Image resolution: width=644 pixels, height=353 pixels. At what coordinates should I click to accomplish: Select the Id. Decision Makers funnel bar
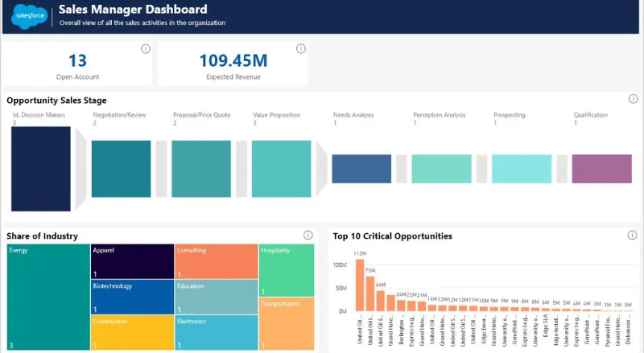coord(41,169)
